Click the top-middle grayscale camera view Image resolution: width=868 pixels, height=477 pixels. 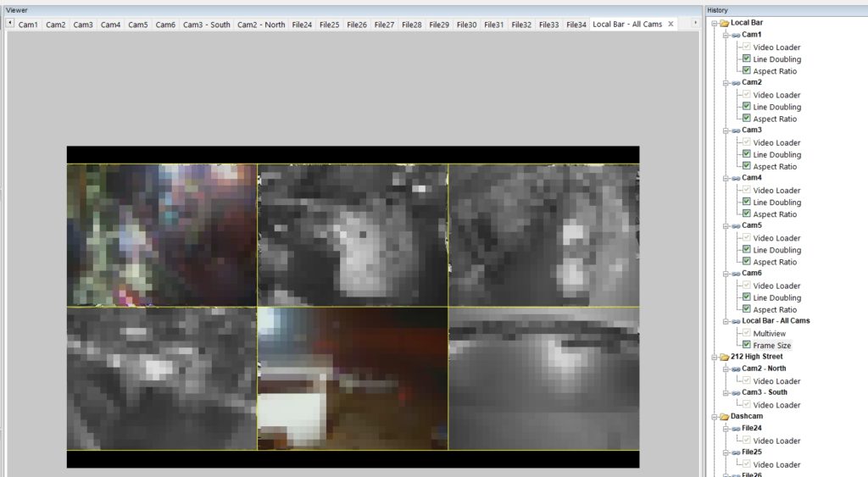[x=353, y=236]
